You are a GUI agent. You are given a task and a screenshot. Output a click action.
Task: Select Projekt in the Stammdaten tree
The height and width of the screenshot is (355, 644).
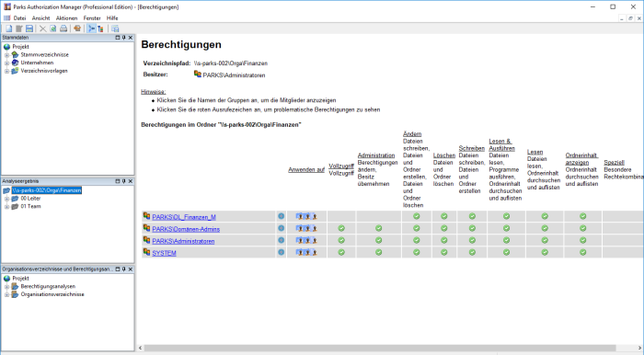pyautogui.click(x=20, y=47)
